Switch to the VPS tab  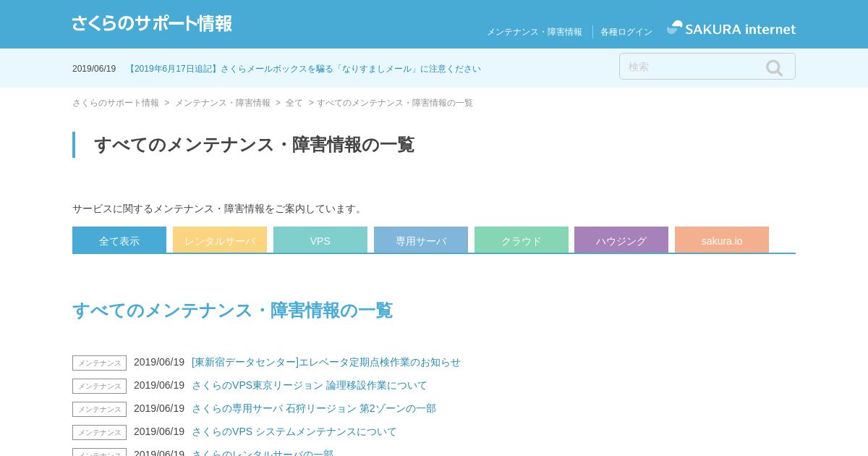pos(320,240)
